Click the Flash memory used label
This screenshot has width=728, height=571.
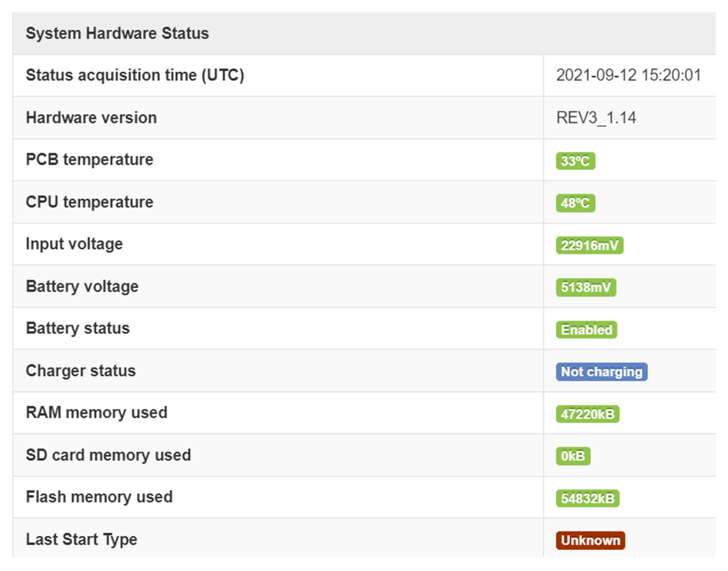(99, 497)
